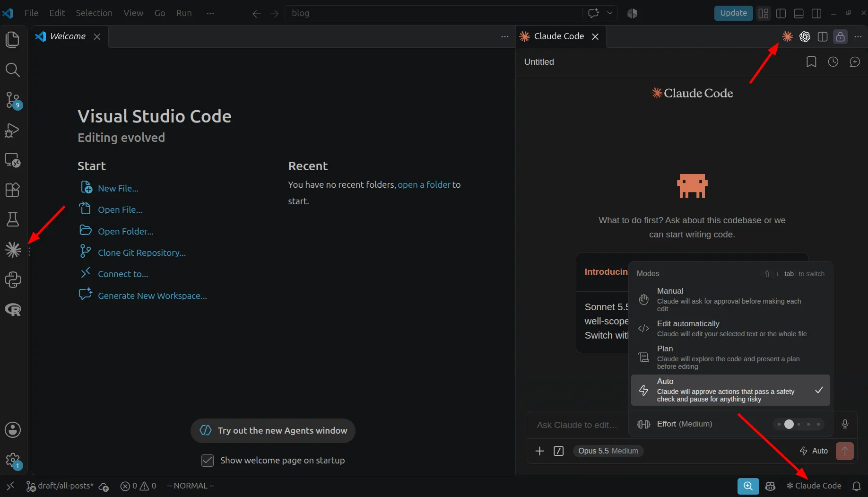Open the overflow menu in the menu bar
868x497 pixels.
click(x=210, y=13)
